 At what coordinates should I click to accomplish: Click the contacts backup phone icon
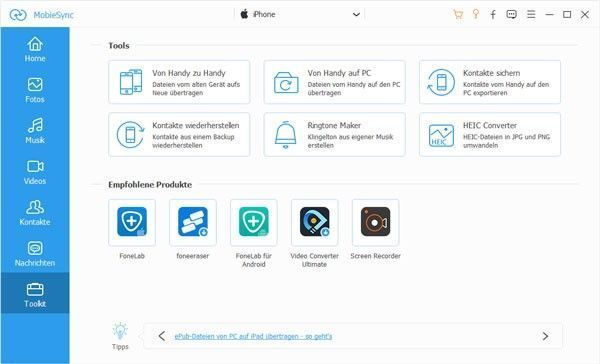pos(441,82)
